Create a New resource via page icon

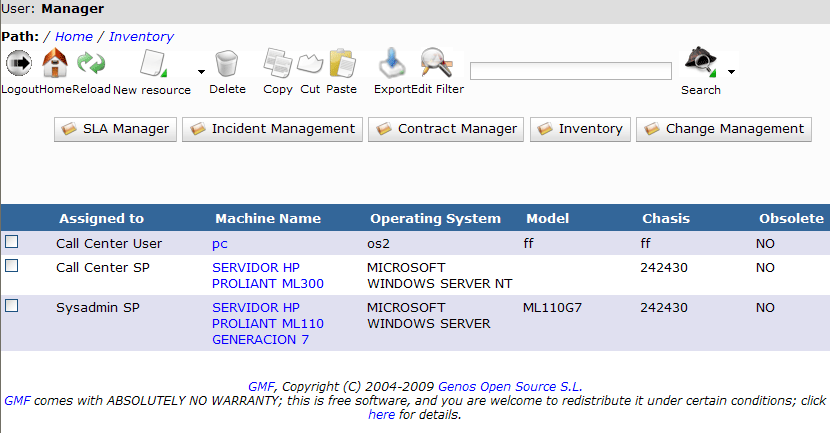click(x=153, y=64)
